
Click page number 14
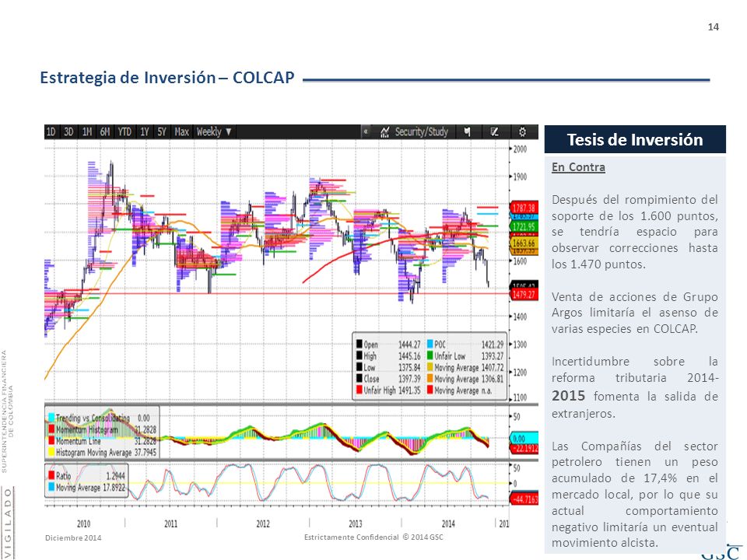(714, 27)
